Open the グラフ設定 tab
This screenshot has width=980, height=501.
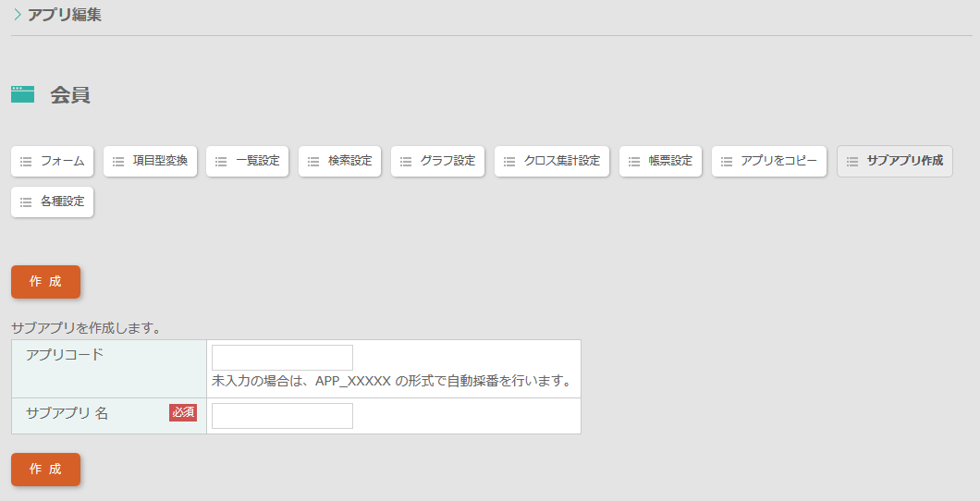click(437, 161)
